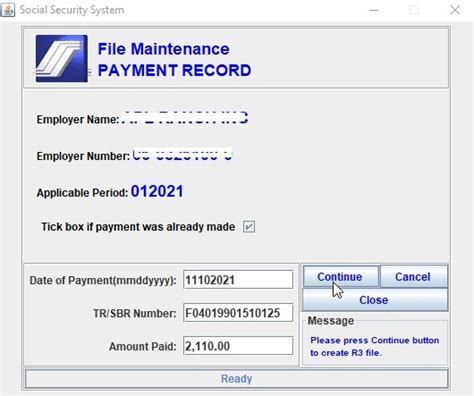Image resolution: width=474 pixels, height=396 pixels.
Task: Untick the payment already made checkbox
Action: click(249, 227)
